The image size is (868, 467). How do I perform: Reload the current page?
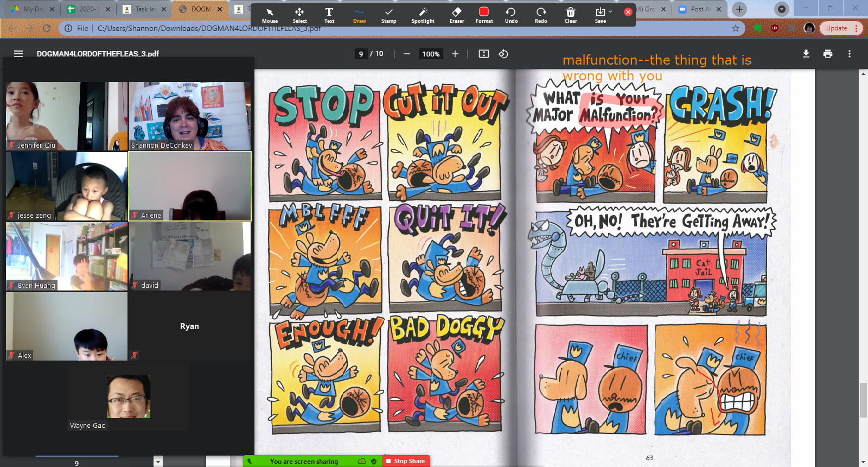click(x=47, y=28)
